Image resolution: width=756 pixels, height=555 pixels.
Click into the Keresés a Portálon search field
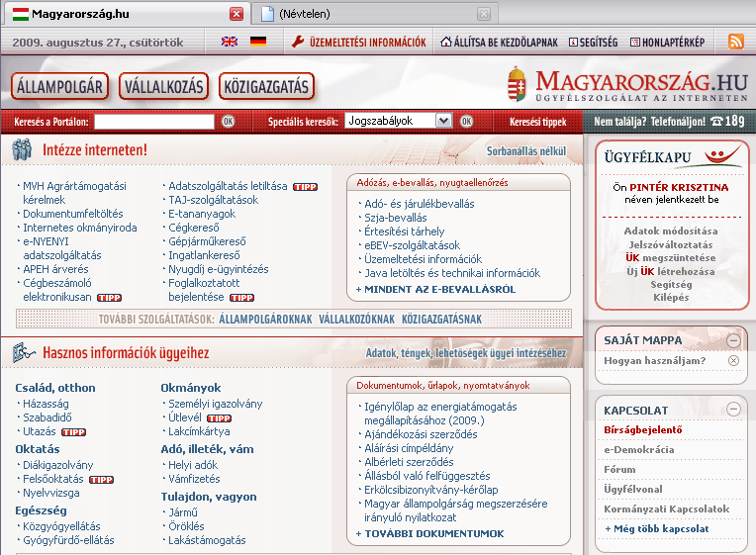(x=154, y=122)
